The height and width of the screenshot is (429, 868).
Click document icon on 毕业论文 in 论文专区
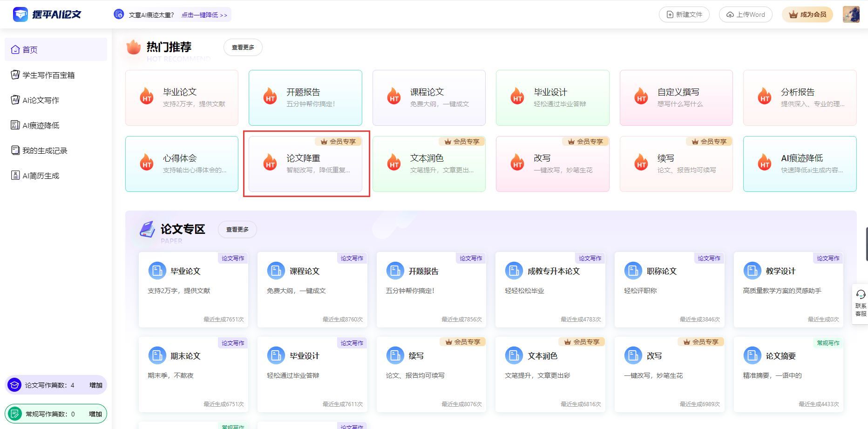[157, 271]
